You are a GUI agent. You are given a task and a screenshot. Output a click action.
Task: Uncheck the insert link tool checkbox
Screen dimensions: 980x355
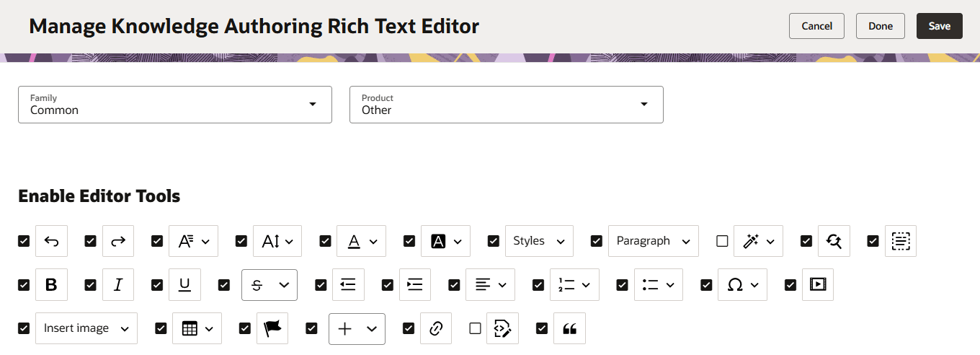click(x=409, y=328)
